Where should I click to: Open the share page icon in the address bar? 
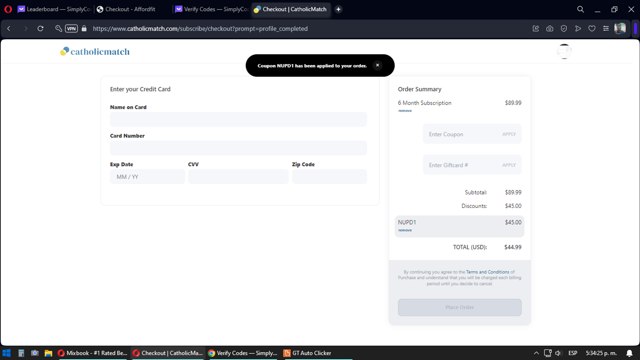coord(536,29)
